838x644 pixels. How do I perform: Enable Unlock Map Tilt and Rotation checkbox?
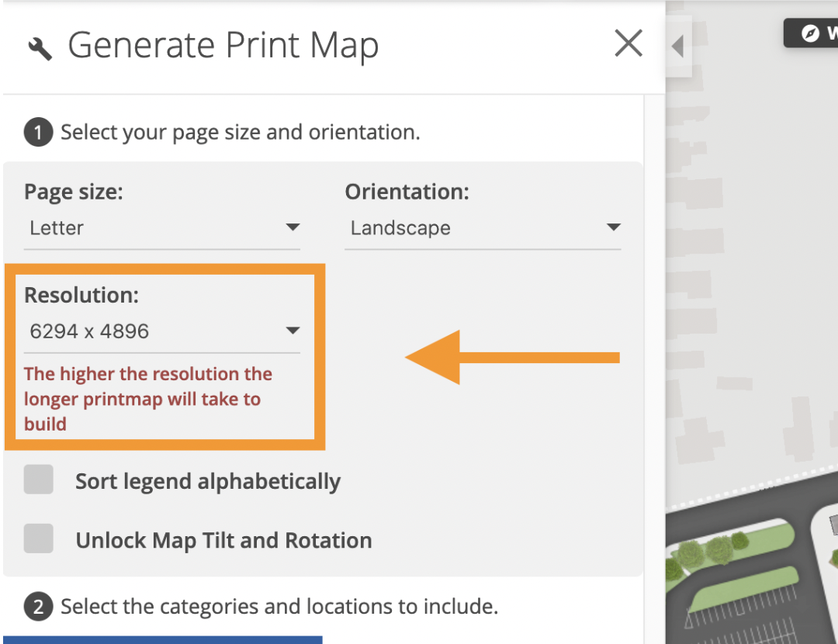click(x=39, y=538)
